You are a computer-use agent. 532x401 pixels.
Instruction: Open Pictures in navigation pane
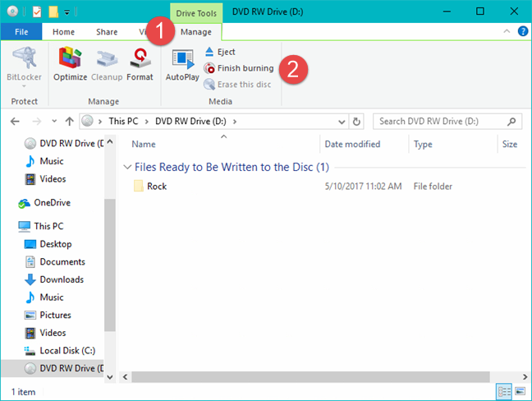48,315
